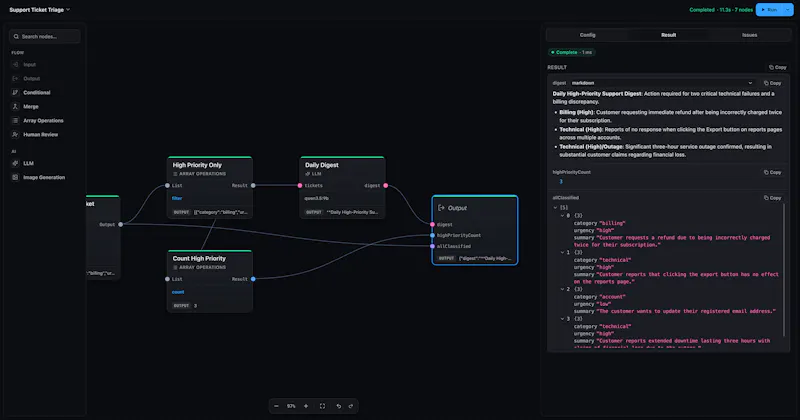Click the Output node highPriorityCount port
Viewport: 800px width, 420px height.
click(x=433, y=235)
